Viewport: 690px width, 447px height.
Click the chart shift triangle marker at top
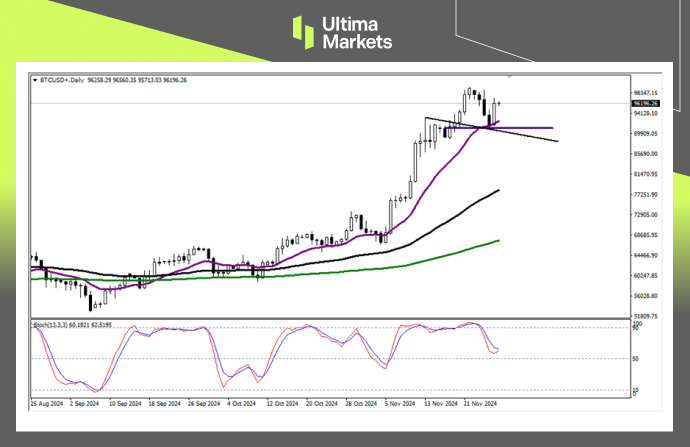[x=512, y=77]
